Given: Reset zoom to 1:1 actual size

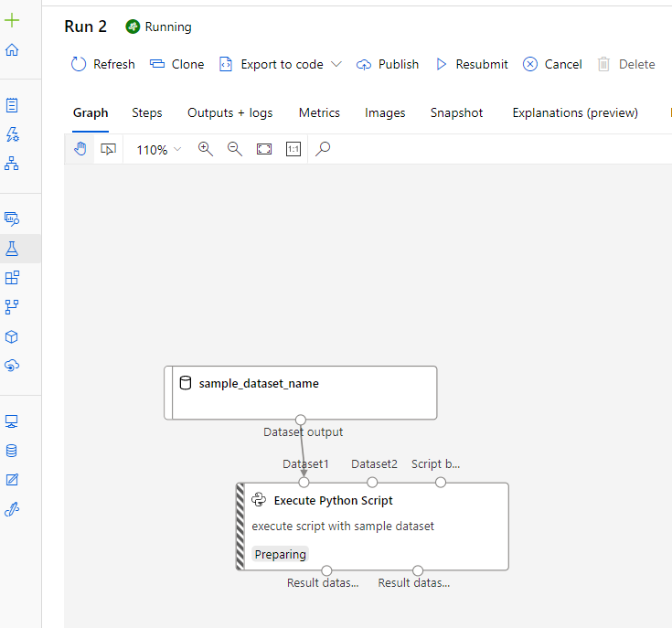Looking at the screenshot, I should click(293, 149).
